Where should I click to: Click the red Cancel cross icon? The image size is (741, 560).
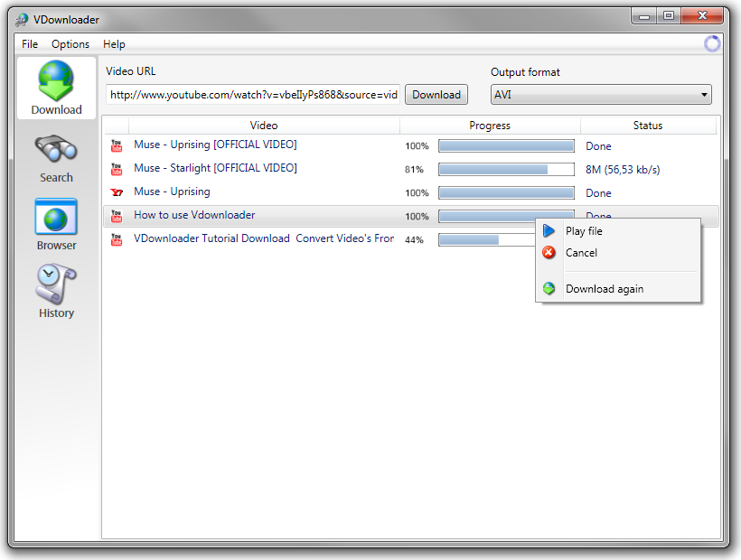pyautogui.click(x=549, y=253)
